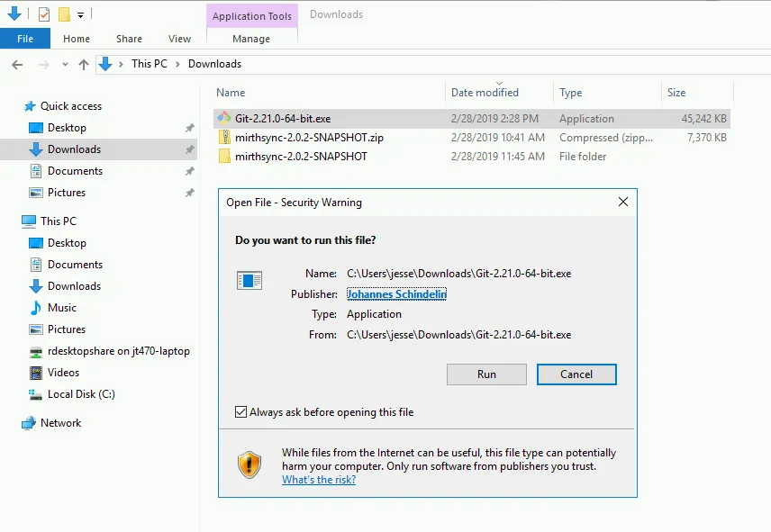771x532 pixels.
Task: Click the What's the risk link
Action: (x=319, y=480)
